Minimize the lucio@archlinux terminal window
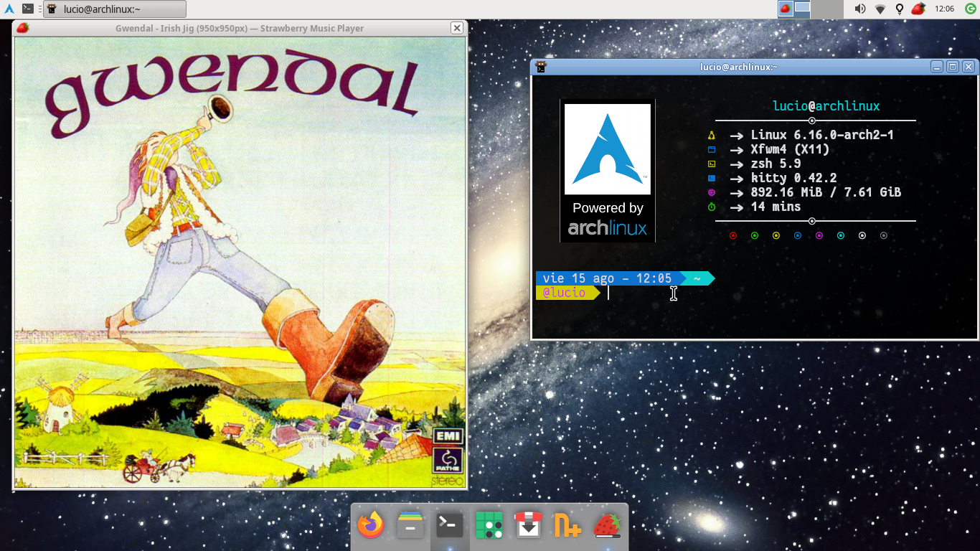This screenshot has width=980, height=551. pos(937,67)
